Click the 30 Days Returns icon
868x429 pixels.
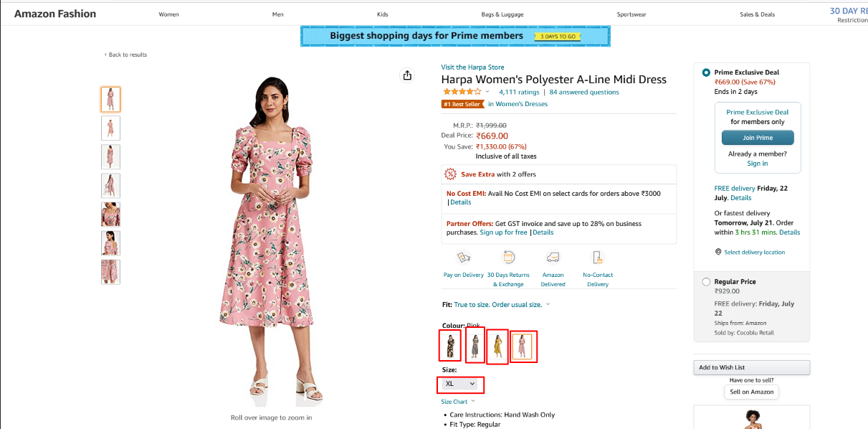coord(509,258)
